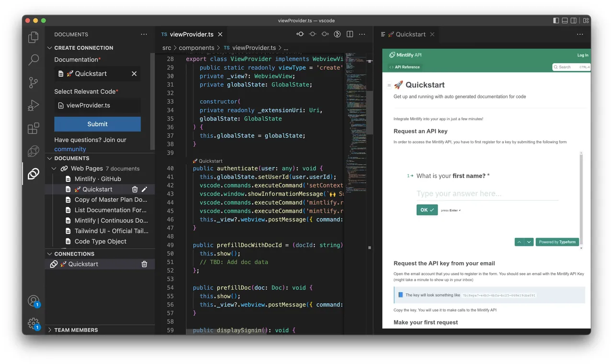Close the viewProvider.ts editor tab

[220, 34]
